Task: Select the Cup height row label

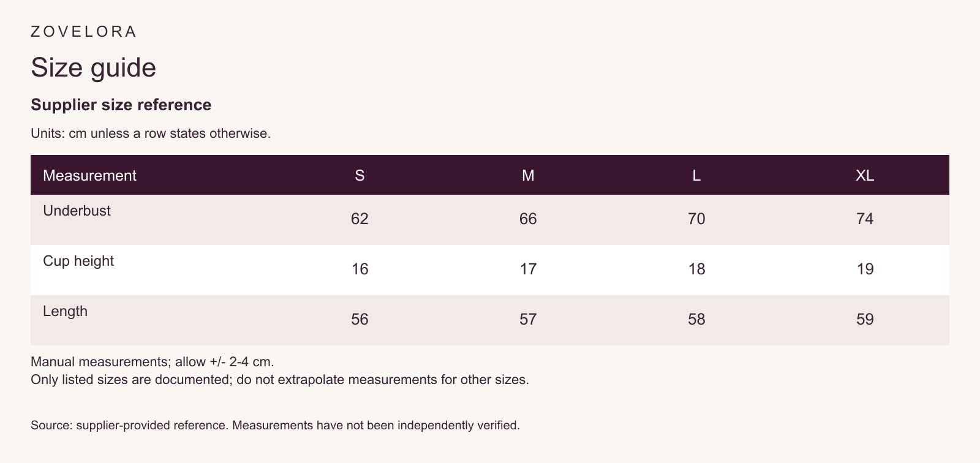Action: (78, 261)
